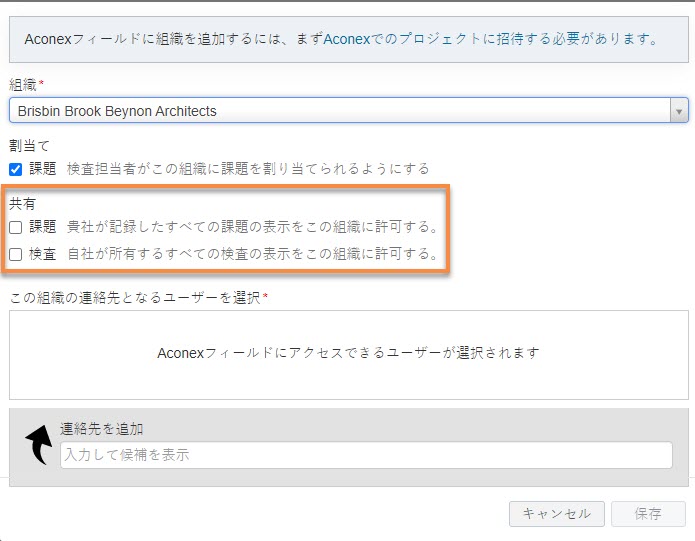Click the キャンセル button
Image resolution: width=695 pixels, height=541 pixels.
click(x=557, y=514)
